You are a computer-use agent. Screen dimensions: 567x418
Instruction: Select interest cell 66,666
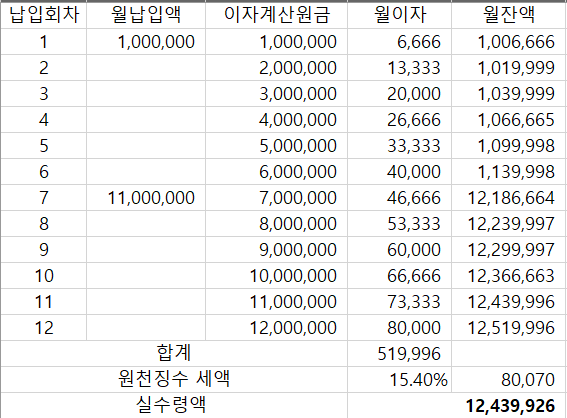(400, 276)
